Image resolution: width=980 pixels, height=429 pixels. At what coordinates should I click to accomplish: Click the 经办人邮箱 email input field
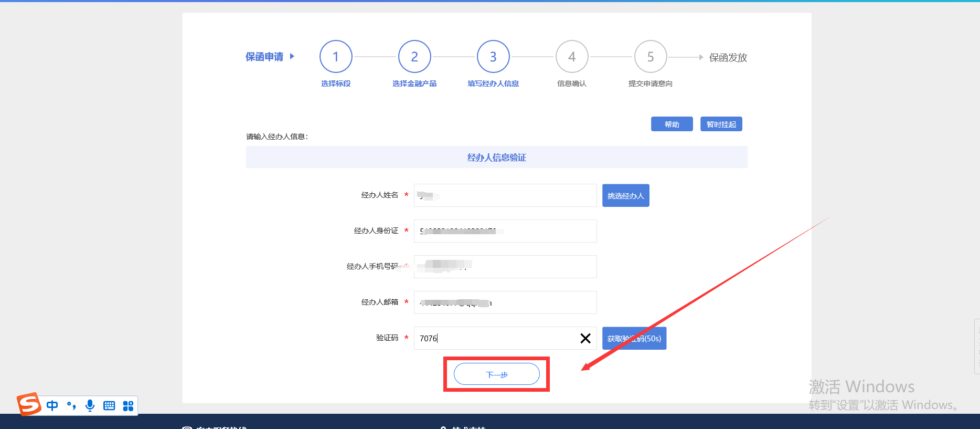pos(505,302)
